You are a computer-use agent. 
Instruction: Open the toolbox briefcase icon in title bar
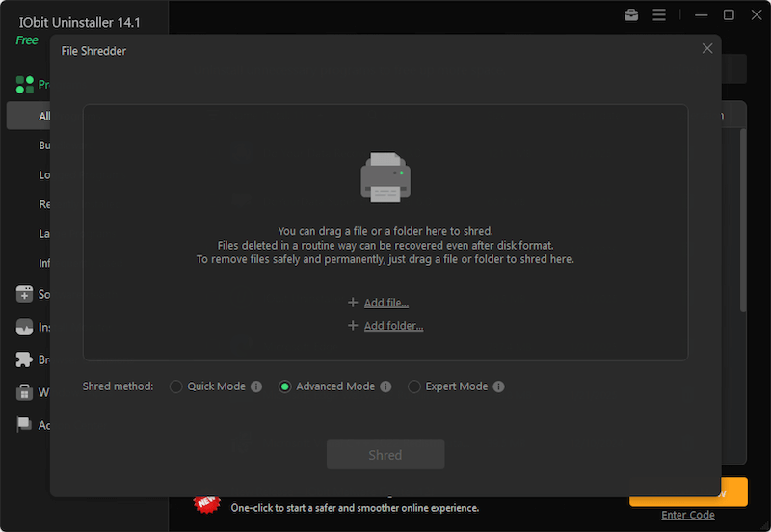pyautogui.click(x=631, y=15)
